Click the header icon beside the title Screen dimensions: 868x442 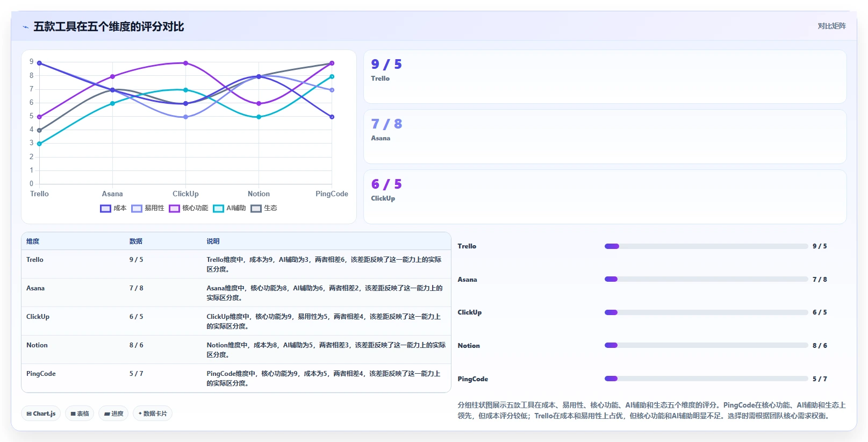pos(25,27)
